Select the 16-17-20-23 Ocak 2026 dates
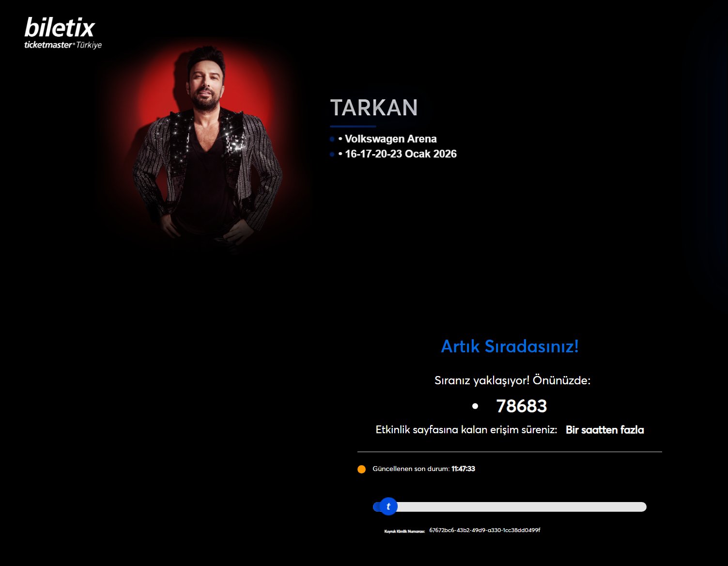Screen dimensions: 728x566 pyautogui.click(x=401, y=154)
